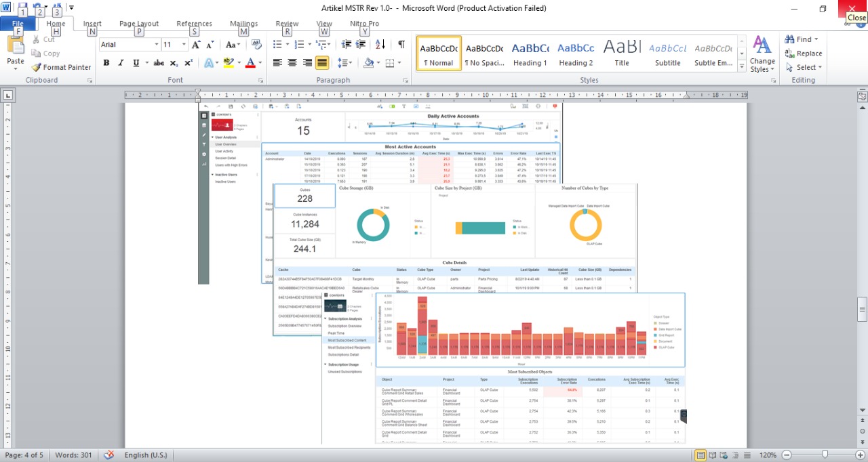868x462 pixels.
Task: Apply the Heading 1 style
Action: point(530,54)
